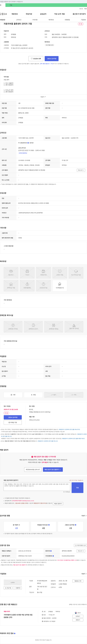Expand 채용 담당자 정보 열람하기 dropdown

coord(53,470)
